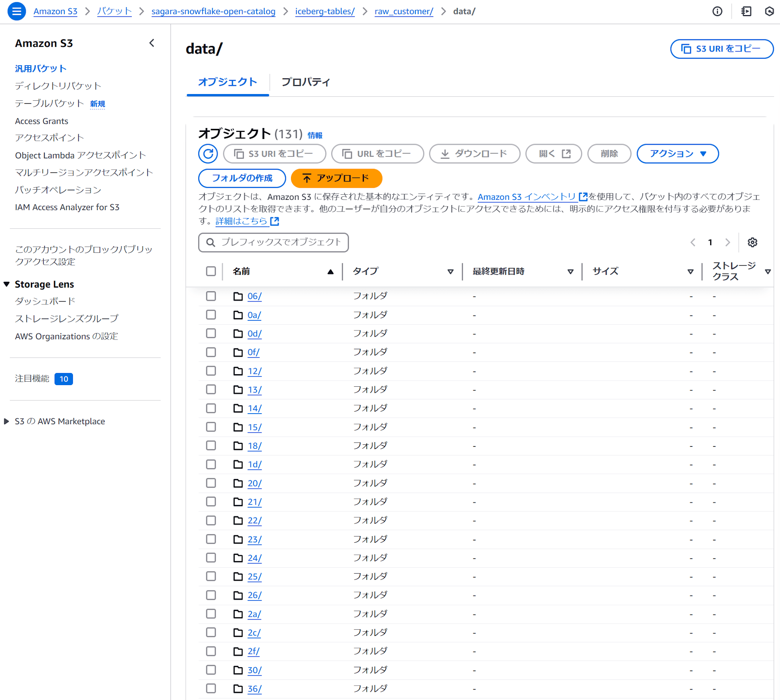Image resolution: width=780 pixels, height=700 pixels.
Task: Open the 情報 info link beside オブジェクト
Action: [x=315, y=135]
